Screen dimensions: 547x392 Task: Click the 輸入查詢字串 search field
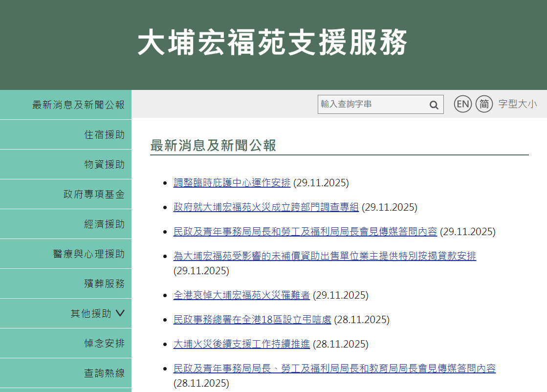point(372,105)
